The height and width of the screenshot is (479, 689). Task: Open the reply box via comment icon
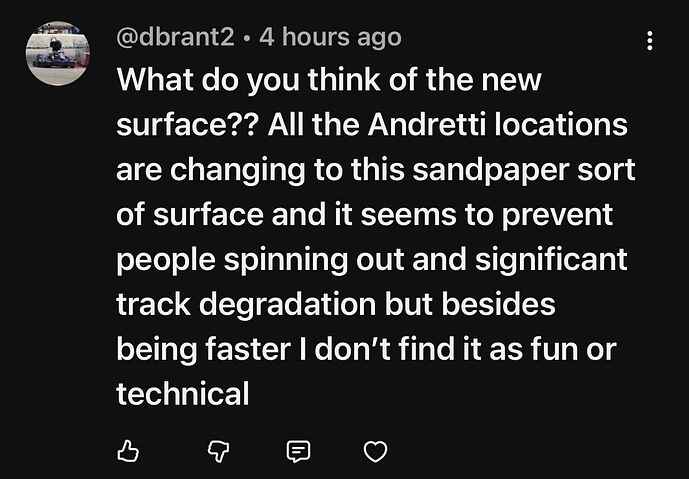pyautogui.click(x=298, y=451)
